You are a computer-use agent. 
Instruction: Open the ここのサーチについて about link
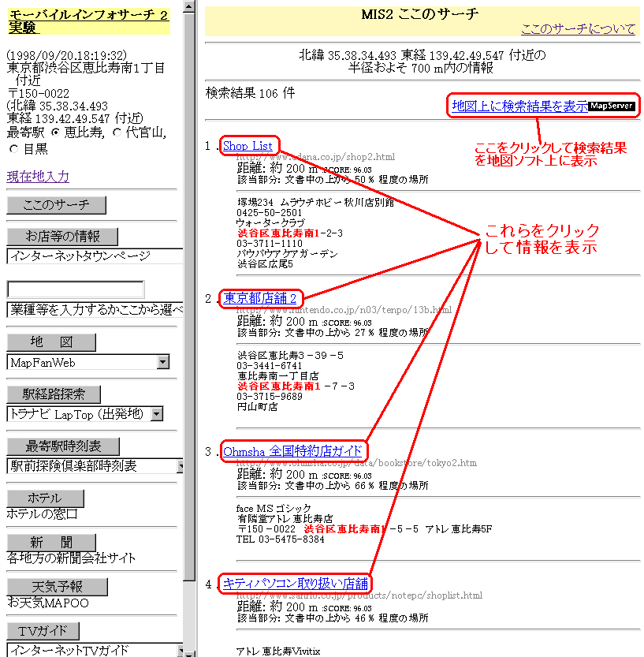pos(577,28)
